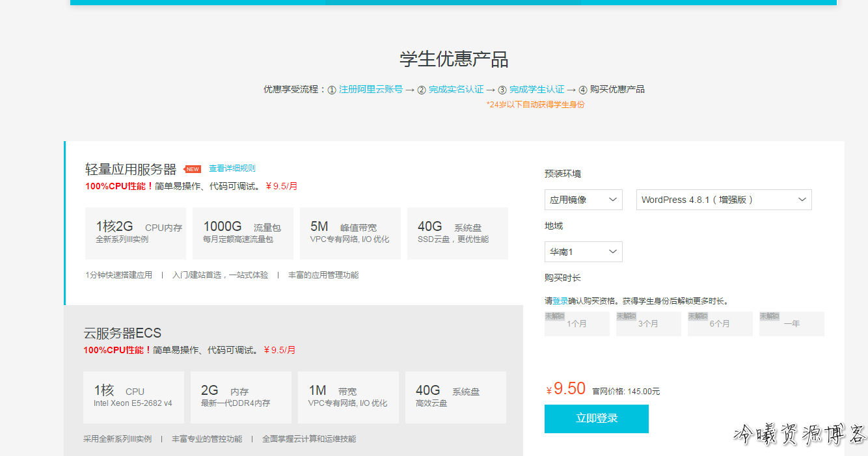Click the 100%CPU性能 line under 轻量应用服务器
868x456 pixels.
click(191, 186)
